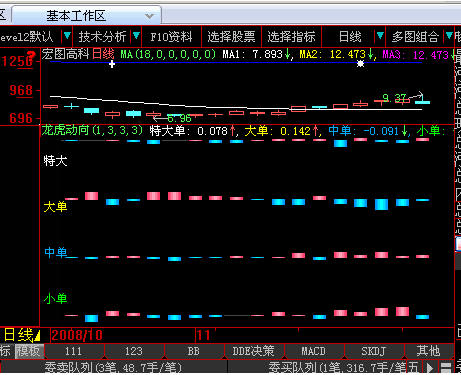Switch to the MACD indicator tab
Screen dimensions: 461x375
[313, 351]
